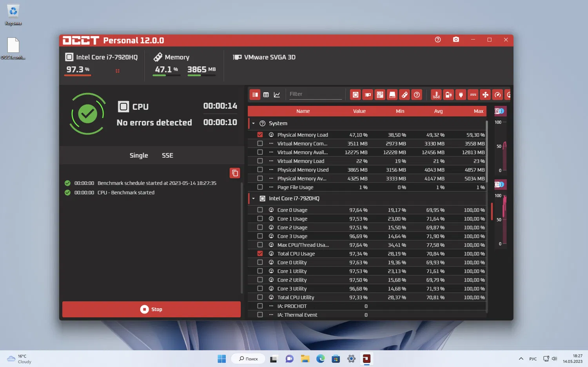This screenshot has width=588, height=367.
Task: Sort the sensor table by Value column
Action: pyautogui.click(x=359, y=111)
